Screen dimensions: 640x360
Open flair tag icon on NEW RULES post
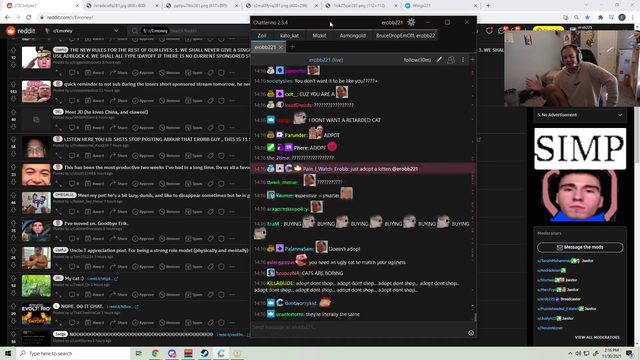point(210,73)
